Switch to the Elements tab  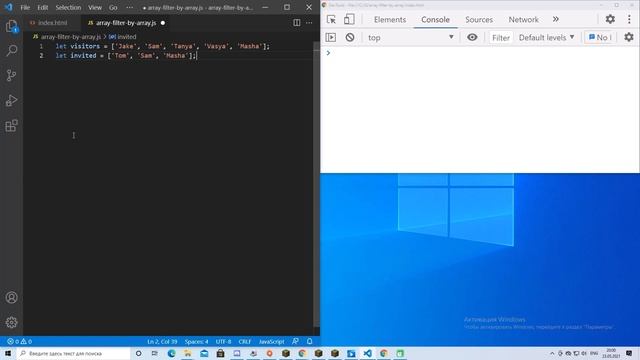390,20
